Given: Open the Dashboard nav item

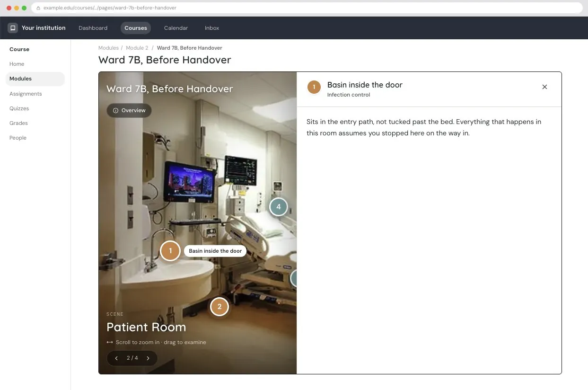Looking at the screenshot, I should coord(93,28).
